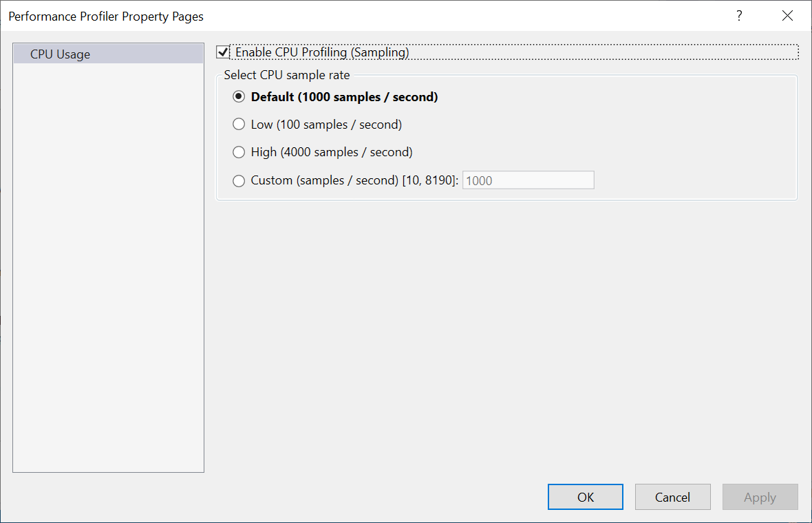Close the Performance Profiler Property Pages dialog
The height and width of the screenshot is (523, 812).
pos(787,16)
